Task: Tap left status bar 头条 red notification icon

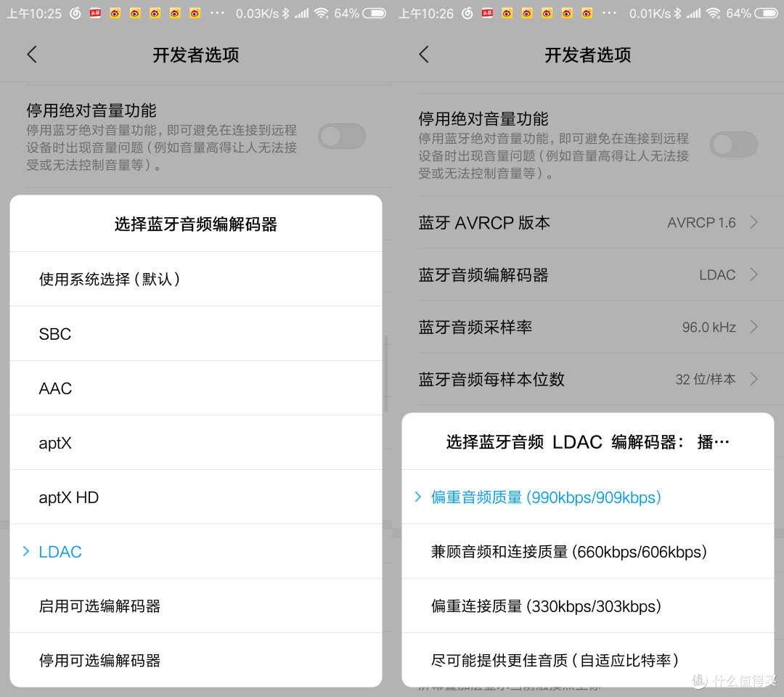Action: [95, 13]
